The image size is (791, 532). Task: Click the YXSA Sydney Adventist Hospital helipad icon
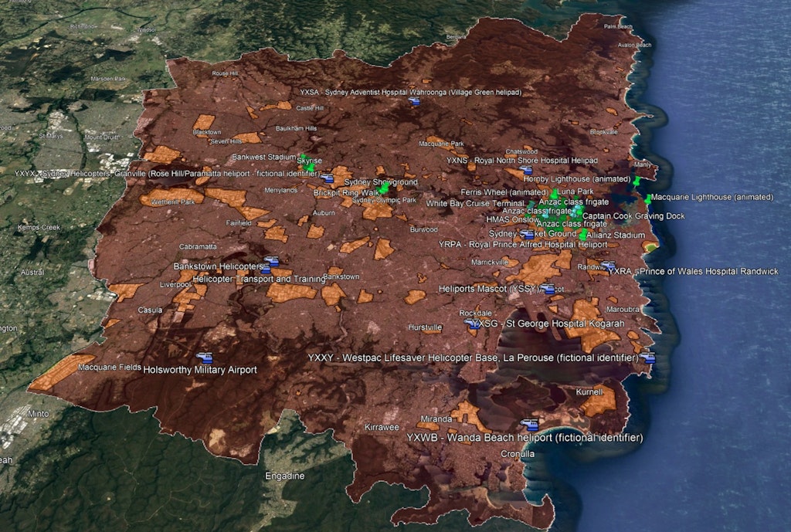tap(414, 101)
